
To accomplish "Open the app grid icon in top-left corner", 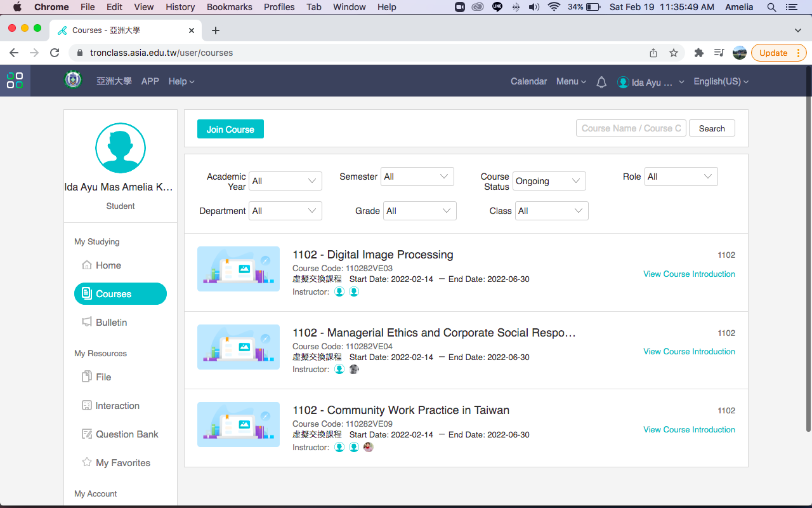I will 15,81.
